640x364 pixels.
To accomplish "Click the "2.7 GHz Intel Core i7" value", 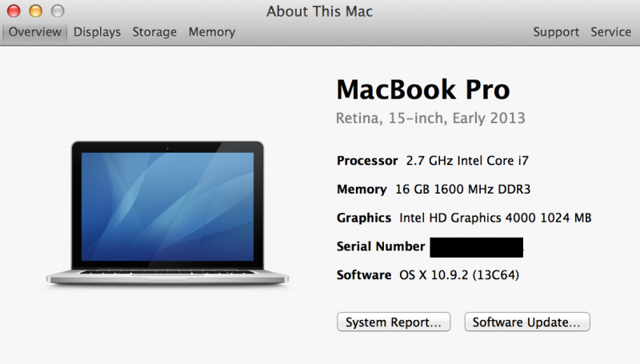I will point(467,160).
